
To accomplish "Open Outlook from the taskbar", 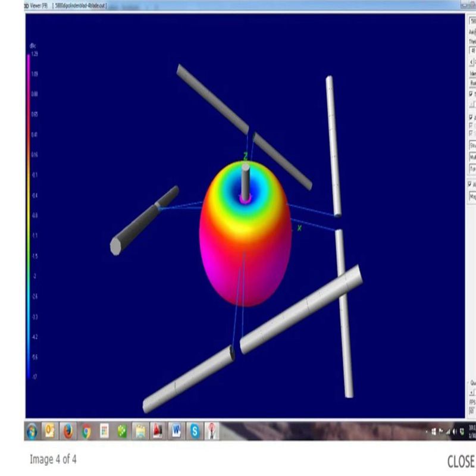I will pyautogui.click(x=50, y=430).
